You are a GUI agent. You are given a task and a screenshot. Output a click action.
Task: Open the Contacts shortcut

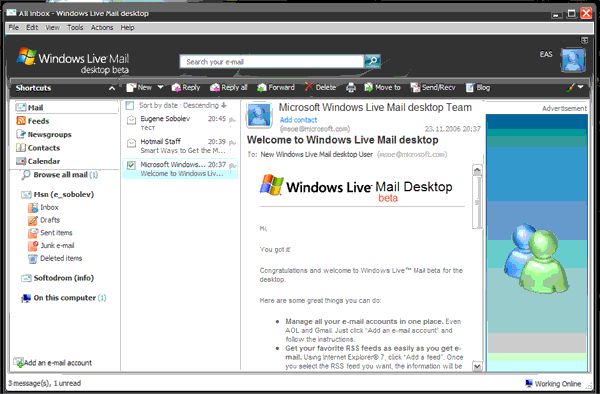click(x=38, y=148)
